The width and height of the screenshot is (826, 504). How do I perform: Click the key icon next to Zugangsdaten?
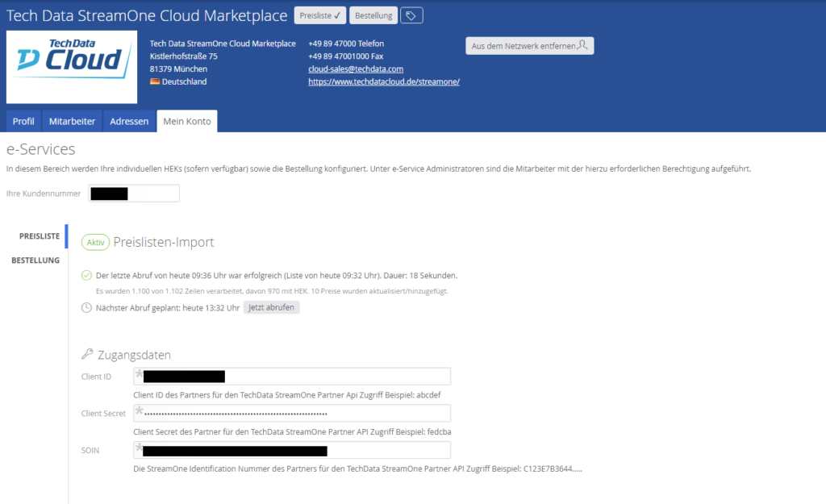(87, 354)
